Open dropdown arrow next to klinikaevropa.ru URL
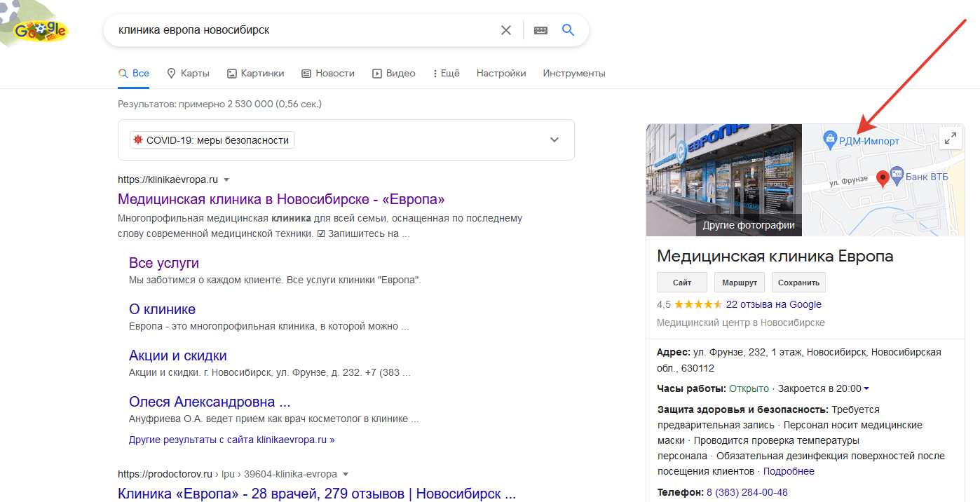The width and height of the screenshot is (980, 502). pyautogui.click(x=226, y=180)
